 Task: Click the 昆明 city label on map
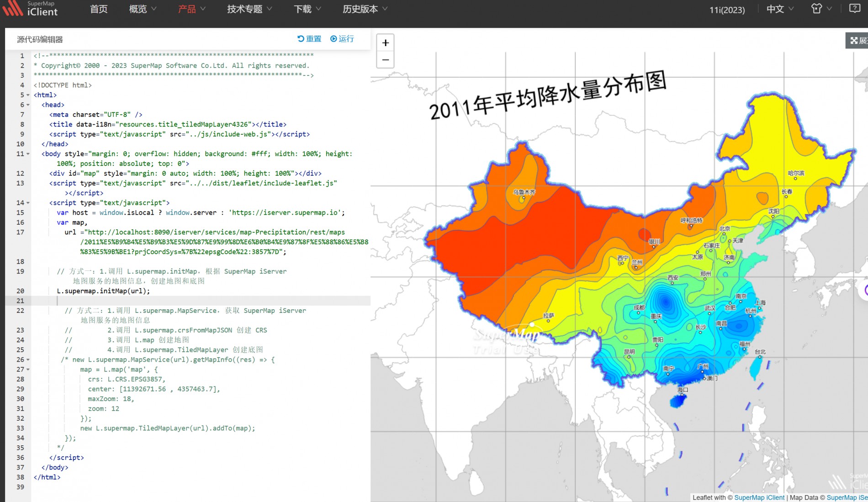point(629,352)
